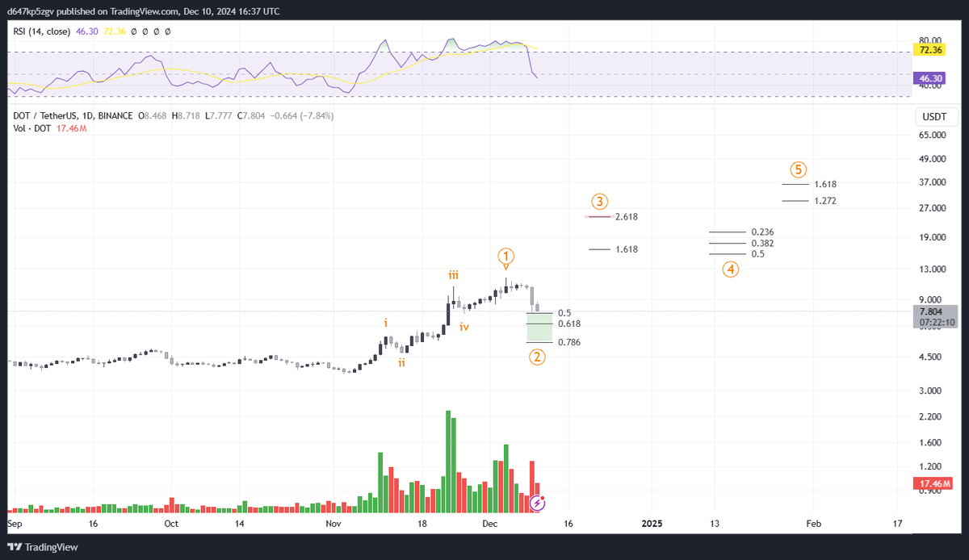Click the 4.500 price axis label
The image size is (969, 560).
click(x=932, y=357)
